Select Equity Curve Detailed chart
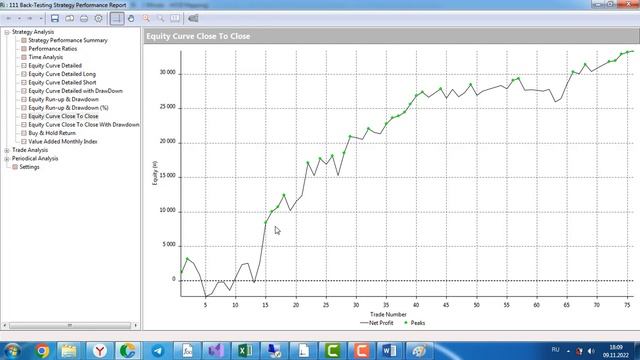Viewport: 640px width, 360px height. [x=55, y=66]
